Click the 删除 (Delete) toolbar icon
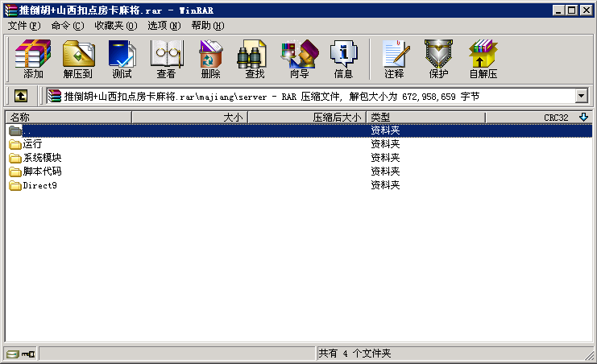This screenshot has height=364, width=597. tap(210, 59)
